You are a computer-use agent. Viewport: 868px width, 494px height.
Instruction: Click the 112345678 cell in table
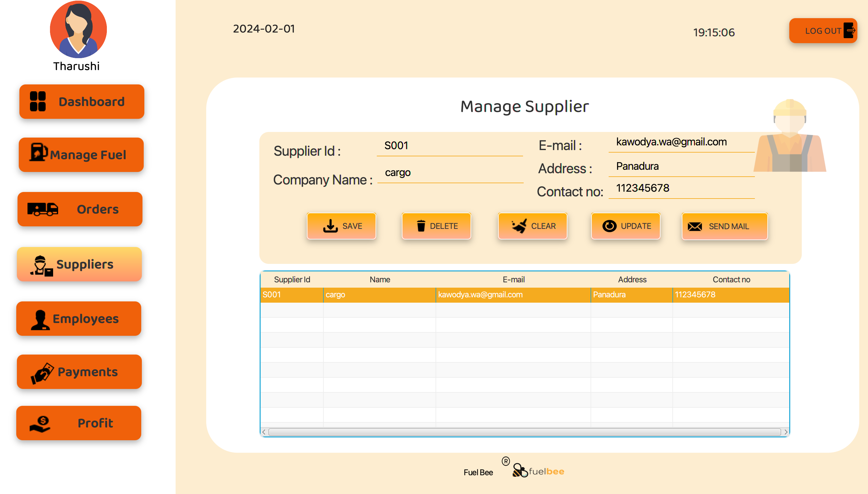731,295
